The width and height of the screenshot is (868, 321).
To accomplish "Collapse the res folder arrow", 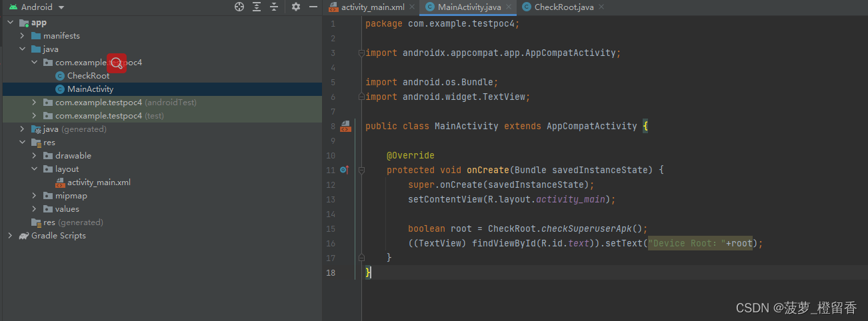I will pos(23,143).
